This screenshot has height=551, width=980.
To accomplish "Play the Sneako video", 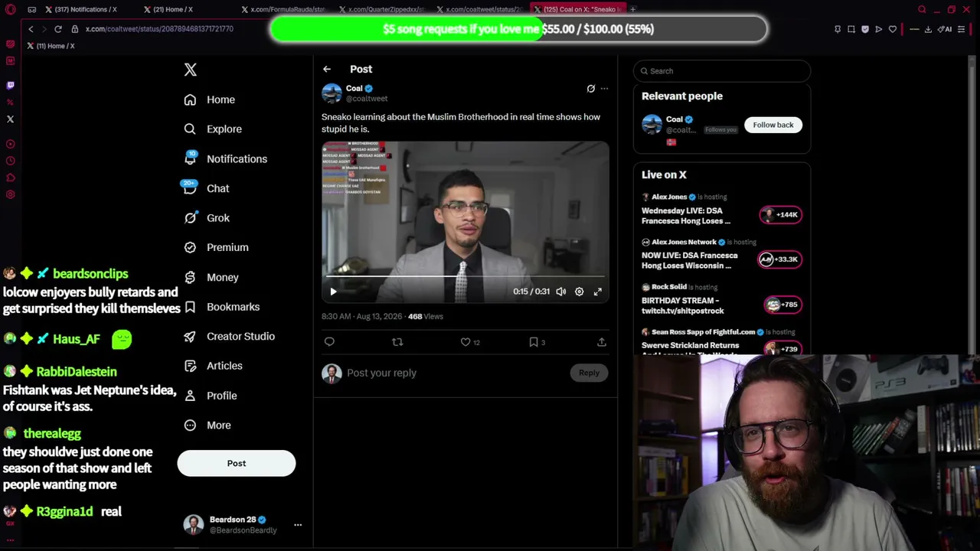I will [333, 292].
